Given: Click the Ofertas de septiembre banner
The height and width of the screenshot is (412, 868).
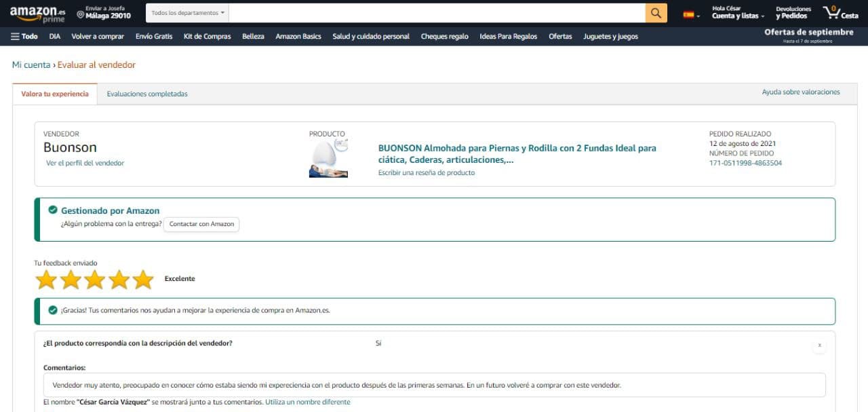Looking at the screenshot, I should coord(809,35).
